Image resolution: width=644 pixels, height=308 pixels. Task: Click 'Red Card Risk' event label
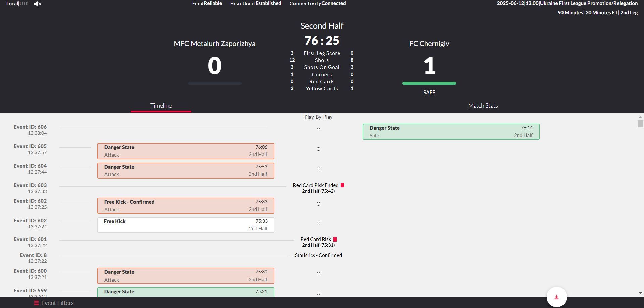point(316,239)
